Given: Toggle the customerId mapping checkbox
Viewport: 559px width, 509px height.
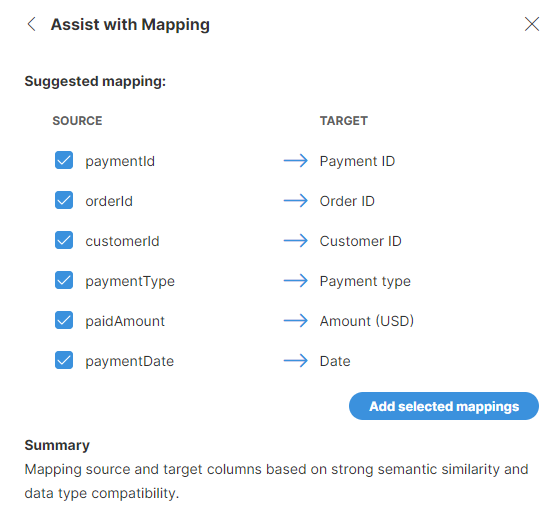Looking at the screenshot, I should (x=64, y=240).
